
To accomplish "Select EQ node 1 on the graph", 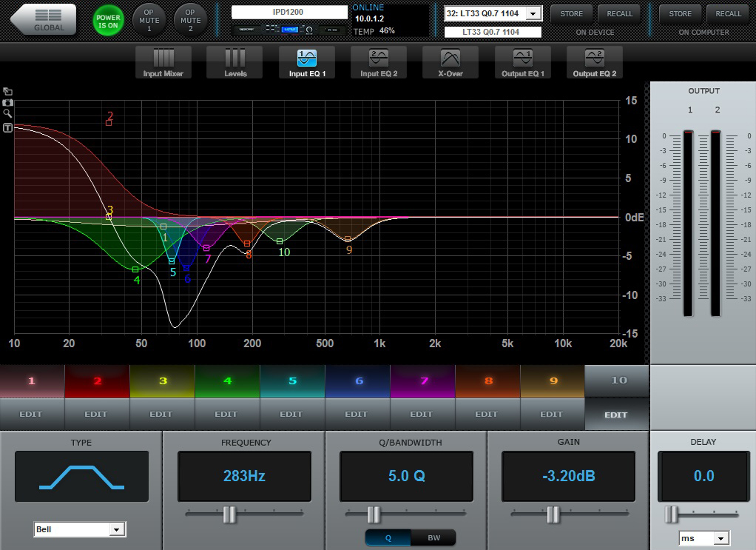I will (x=163, y=227).
